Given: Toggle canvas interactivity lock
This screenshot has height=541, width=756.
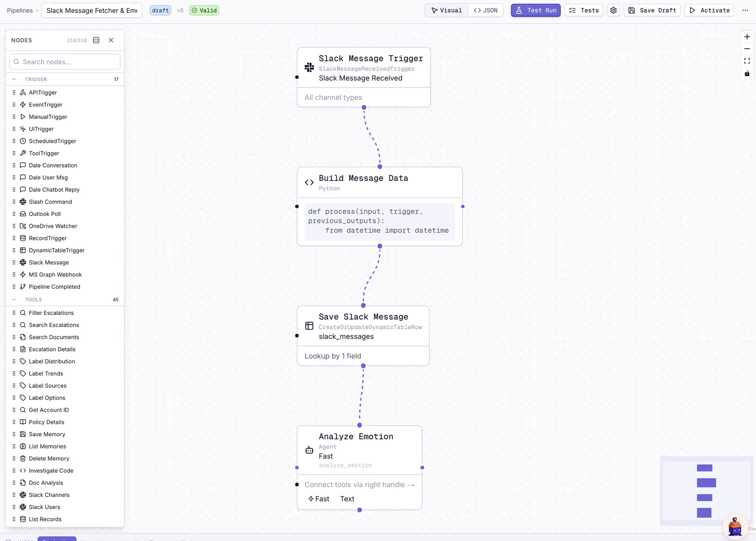Looking at the screenshot, I should tap(747, 74).
